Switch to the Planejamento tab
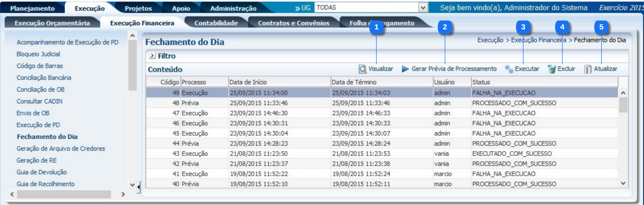Image resolution: width=644 pixels, height=205 pixels. (32, 8)
